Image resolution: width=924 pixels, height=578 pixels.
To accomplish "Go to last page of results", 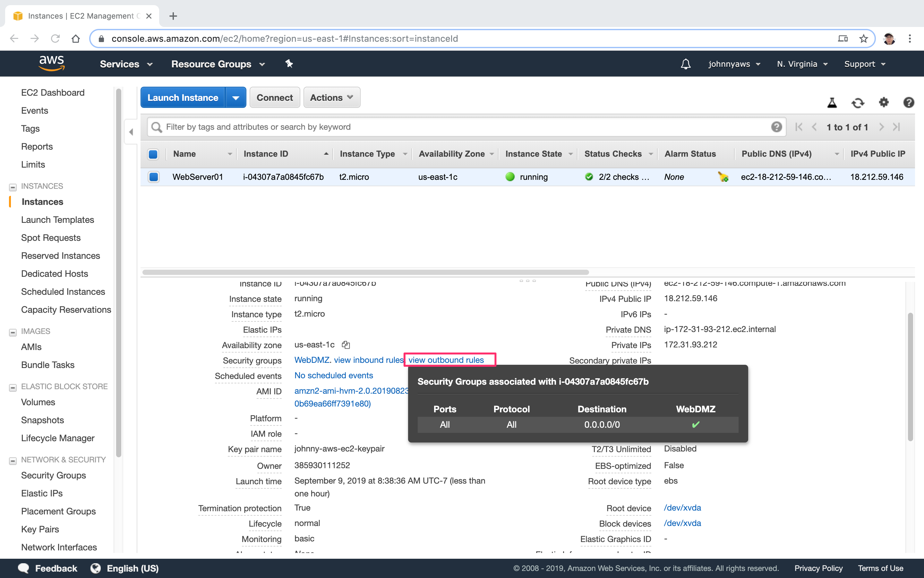I will pos(896,127).
